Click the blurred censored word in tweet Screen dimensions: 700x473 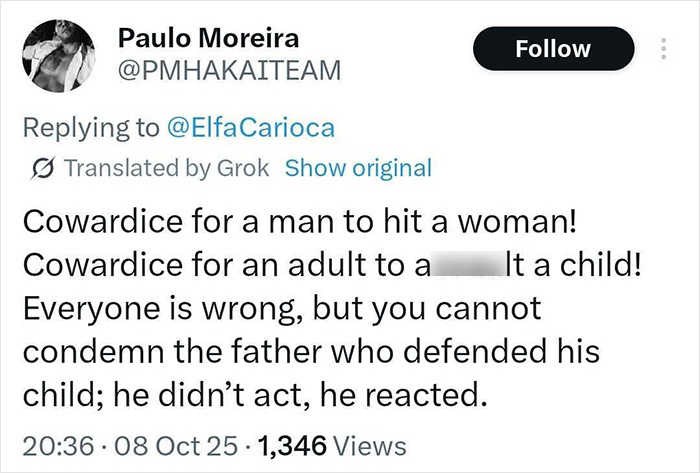tap(467, 266)
